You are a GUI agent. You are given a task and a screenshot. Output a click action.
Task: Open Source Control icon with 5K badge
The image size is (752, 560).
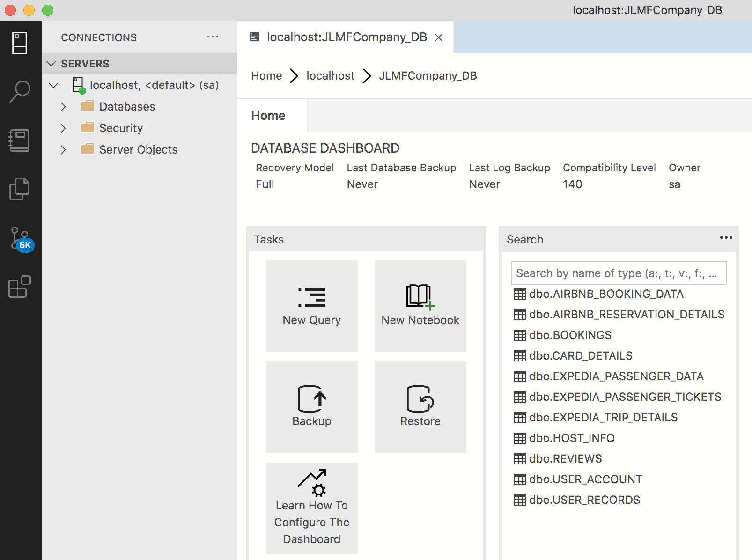point(21,239)
